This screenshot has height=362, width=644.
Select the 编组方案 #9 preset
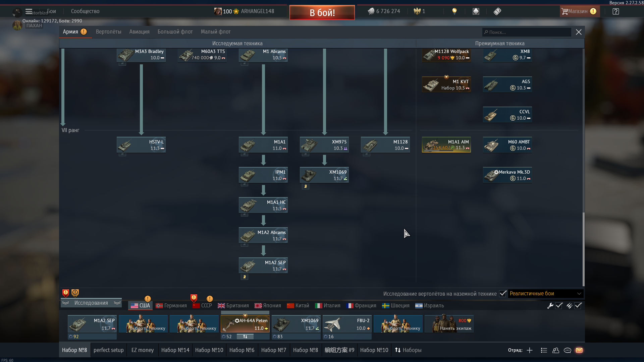point(339,350)
